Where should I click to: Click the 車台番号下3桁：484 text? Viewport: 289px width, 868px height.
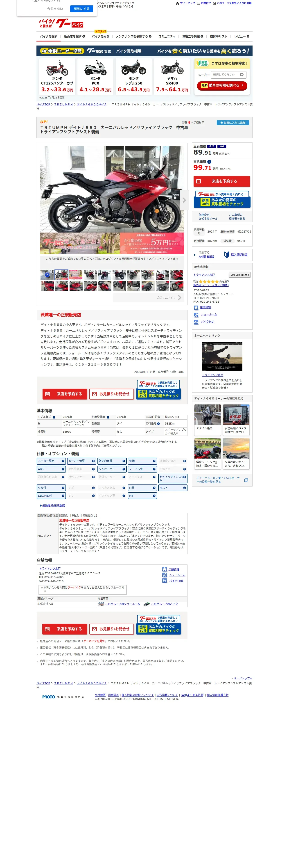171,372
